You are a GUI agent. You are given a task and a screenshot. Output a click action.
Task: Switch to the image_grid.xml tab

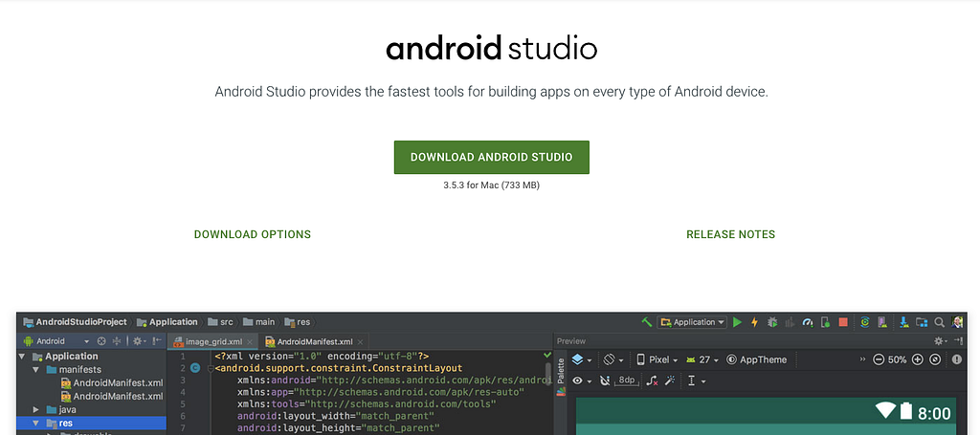click(213, 341)
